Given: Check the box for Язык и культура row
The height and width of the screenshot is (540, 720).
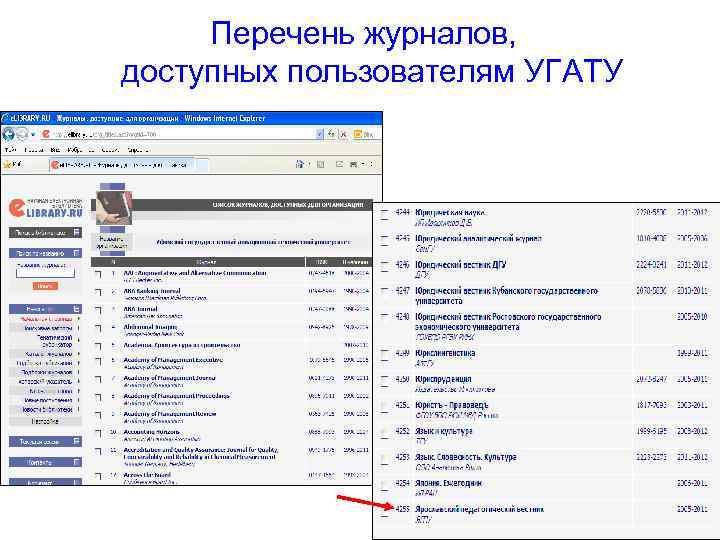Looking at the screenshot, I should coord(384,433).
